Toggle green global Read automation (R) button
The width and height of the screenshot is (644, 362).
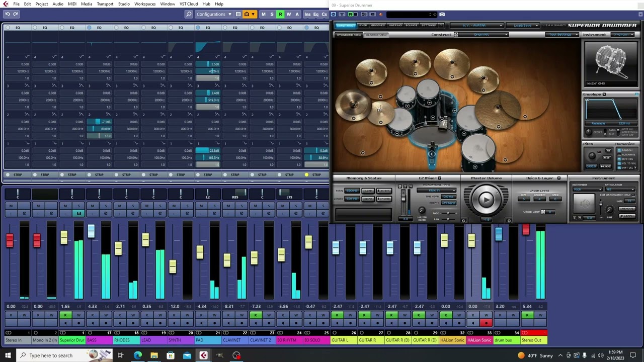280,14
